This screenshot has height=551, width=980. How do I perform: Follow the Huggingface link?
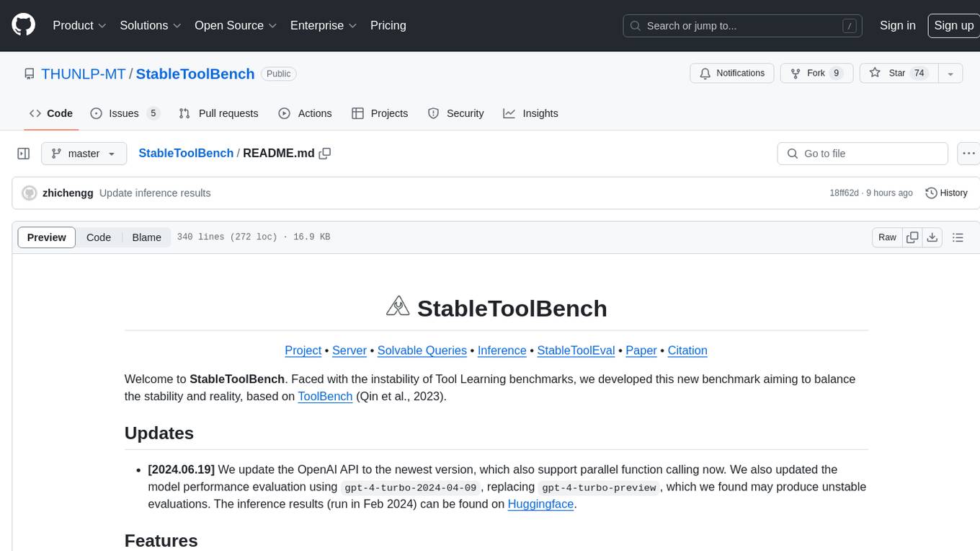540,504
